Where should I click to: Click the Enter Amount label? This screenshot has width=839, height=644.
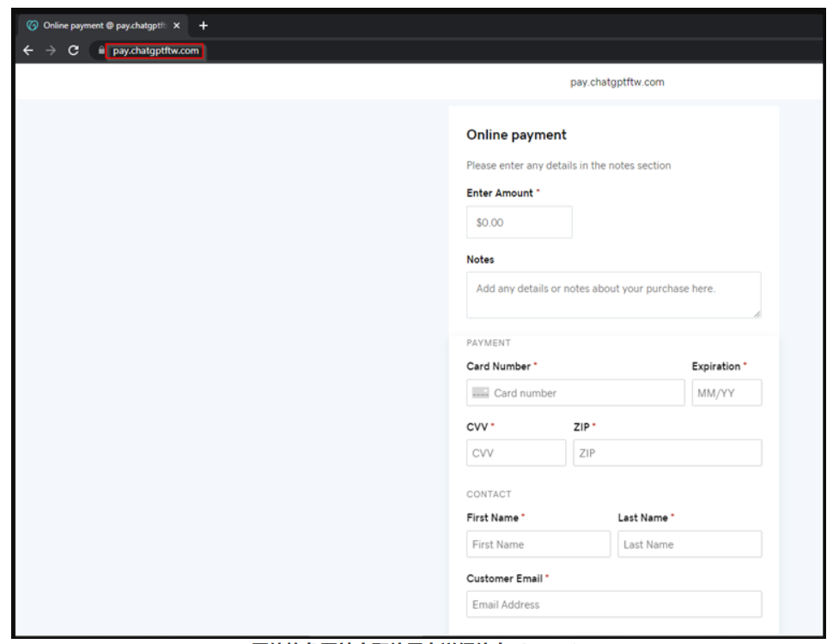[500, 193]
